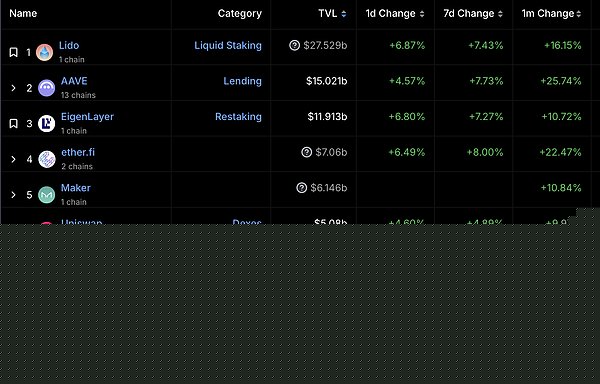The height and width of the screenshot is (384, 600).
Task: Click the AAVE ghost logo
Action: click(46, 88)
